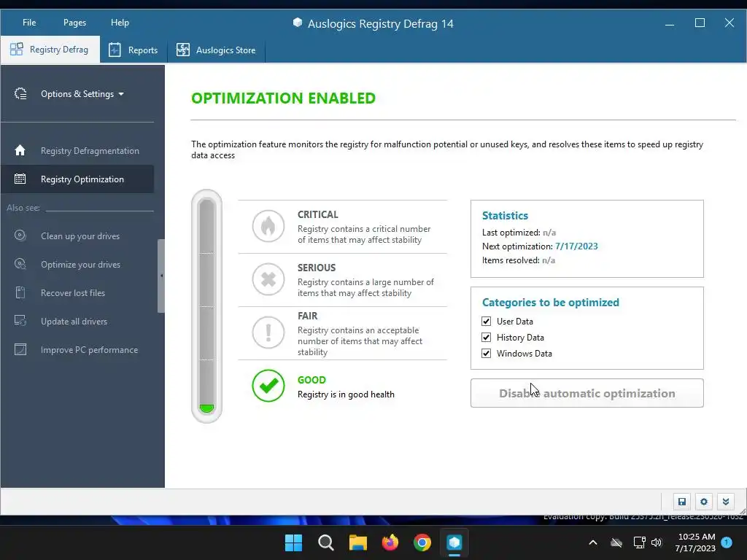747x560 pixels.
Task: Open Optimize your drives link
Action: (80, 264)
